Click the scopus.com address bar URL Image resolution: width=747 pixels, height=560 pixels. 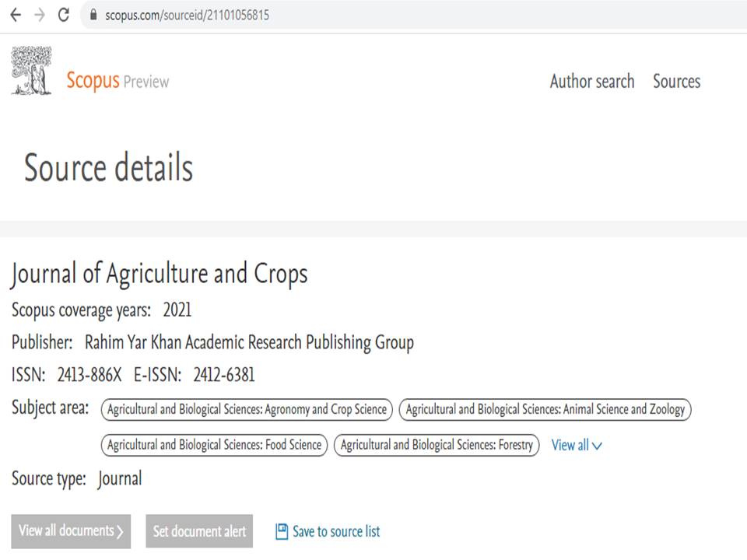click(x=187, y=16)
